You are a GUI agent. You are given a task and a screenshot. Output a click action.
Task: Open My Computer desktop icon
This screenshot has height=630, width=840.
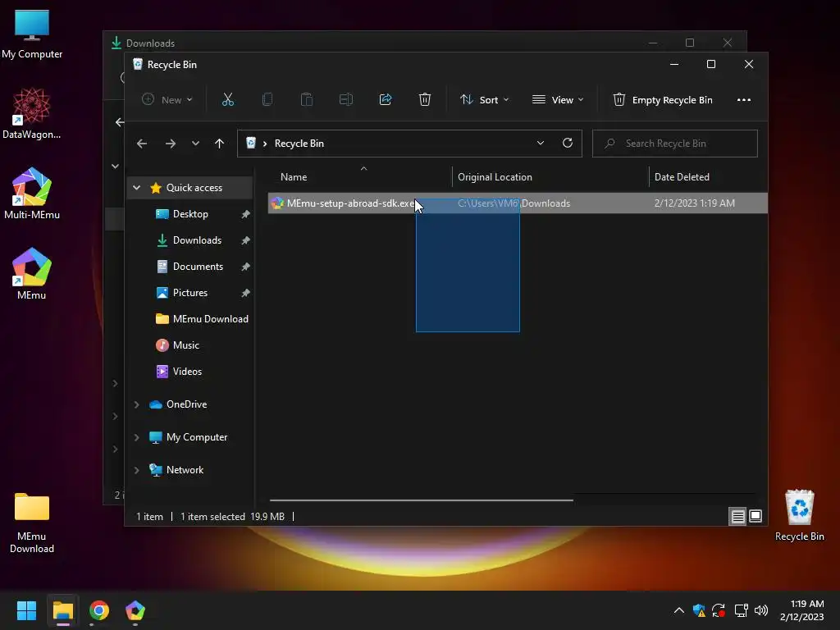click(32, 34)
